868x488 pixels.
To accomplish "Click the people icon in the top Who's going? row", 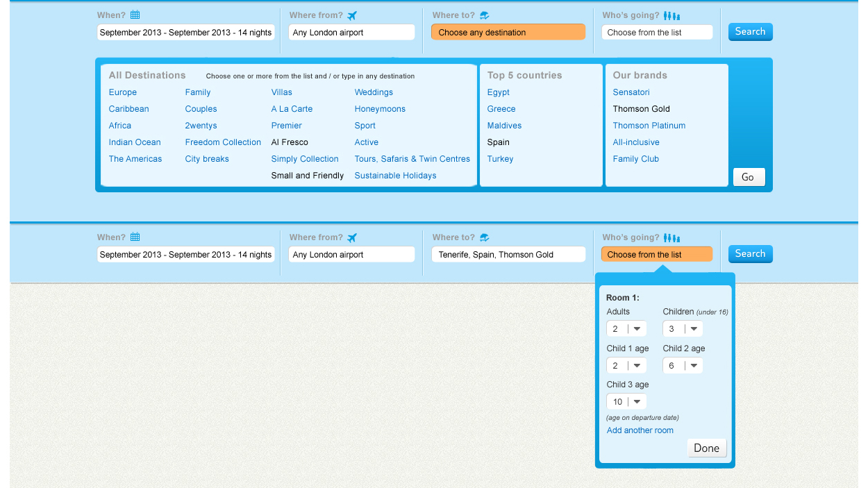I will click(x=671, y=15).
